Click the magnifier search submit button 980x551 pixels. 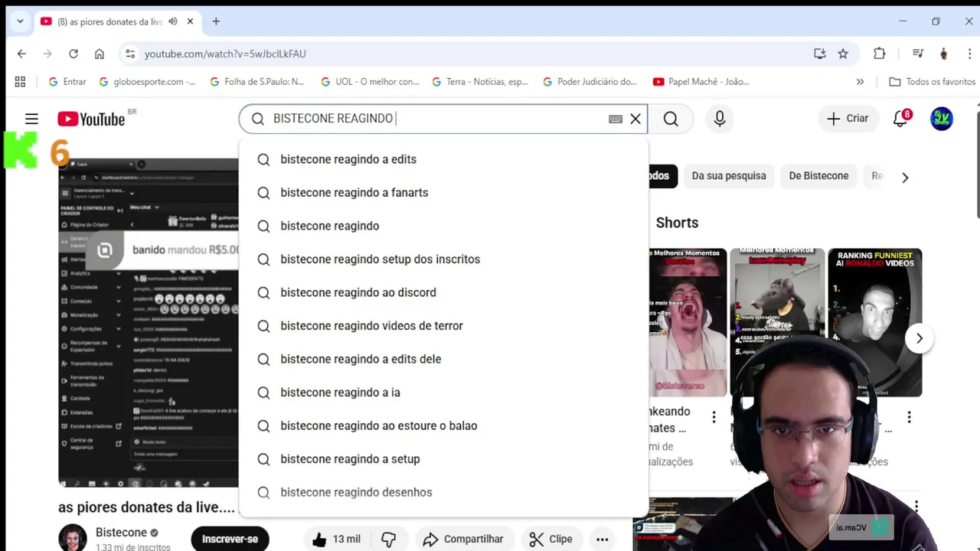coord(671,119)
